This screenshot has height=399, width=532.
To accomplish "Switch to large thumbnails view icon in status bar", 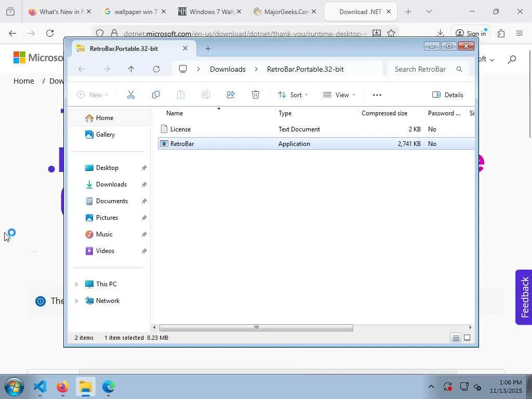I will 467,338.
